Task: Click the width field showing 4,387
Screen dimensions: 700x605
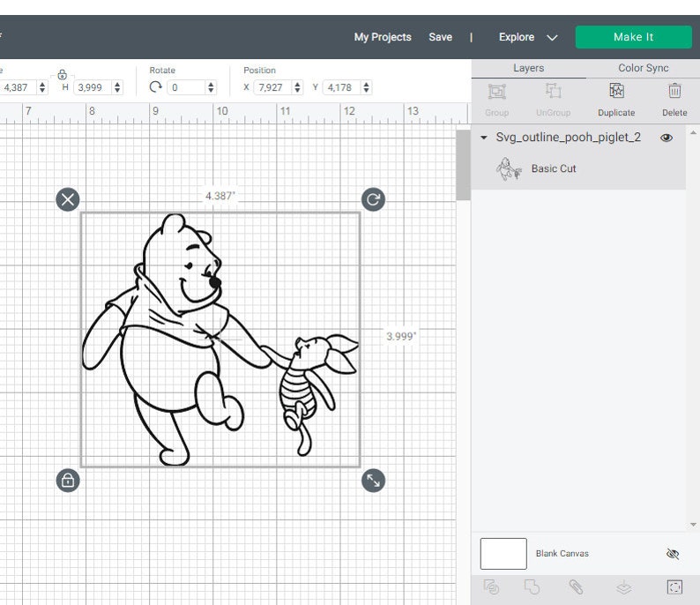Action: 18,87
